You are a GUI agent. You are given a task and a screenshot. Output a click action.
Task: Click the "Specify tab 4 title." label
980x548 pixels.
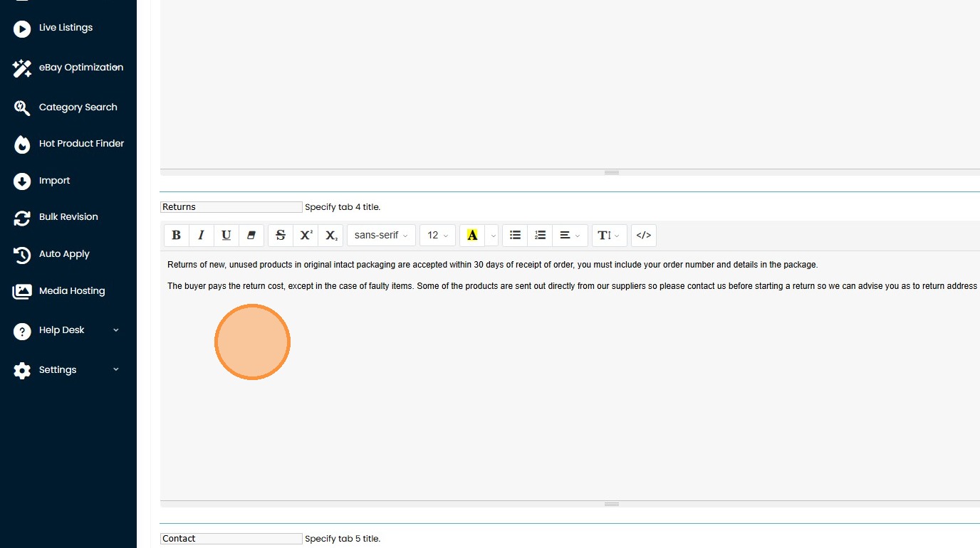[343, 207]
